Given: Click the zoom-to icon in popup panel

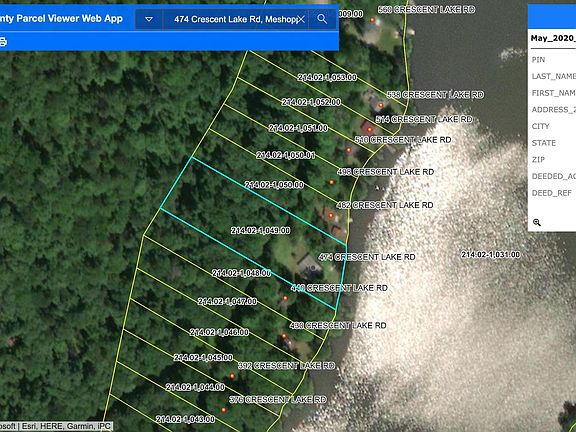Looking at the screenshot, I should (x=537, y=222).
